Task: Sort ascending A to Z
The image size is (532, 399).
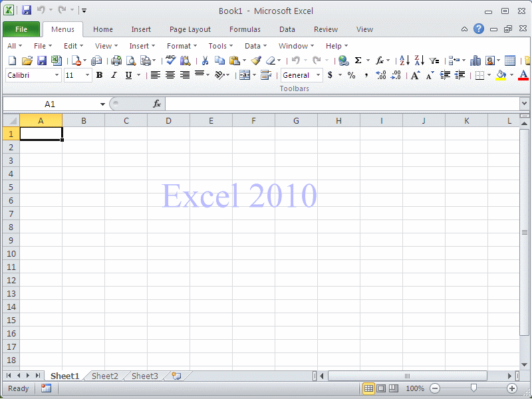Action: [x=404, y=61]
